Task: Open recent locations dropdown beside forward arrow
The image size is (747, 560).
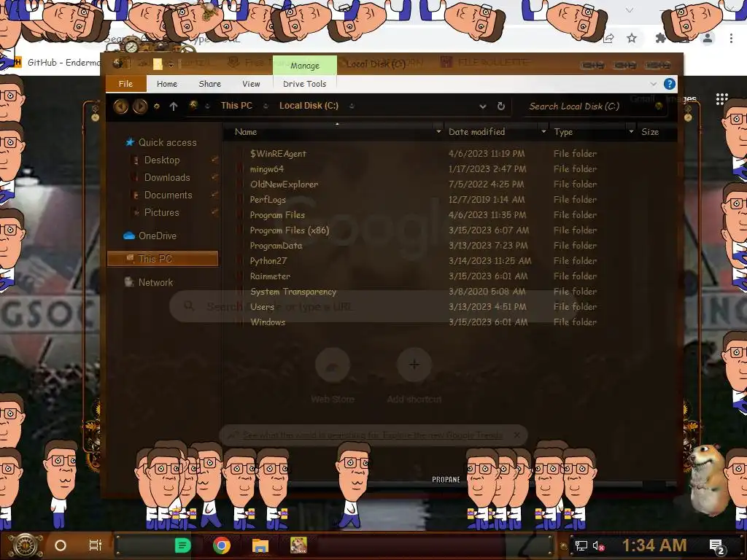Action: (156, 106)
